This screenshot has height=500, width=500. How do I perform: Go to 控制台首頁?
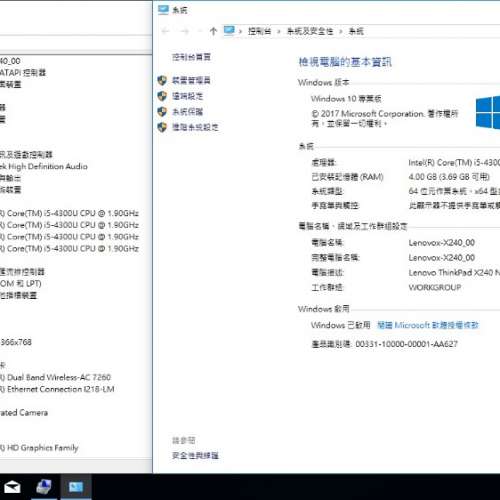point(191,57)
